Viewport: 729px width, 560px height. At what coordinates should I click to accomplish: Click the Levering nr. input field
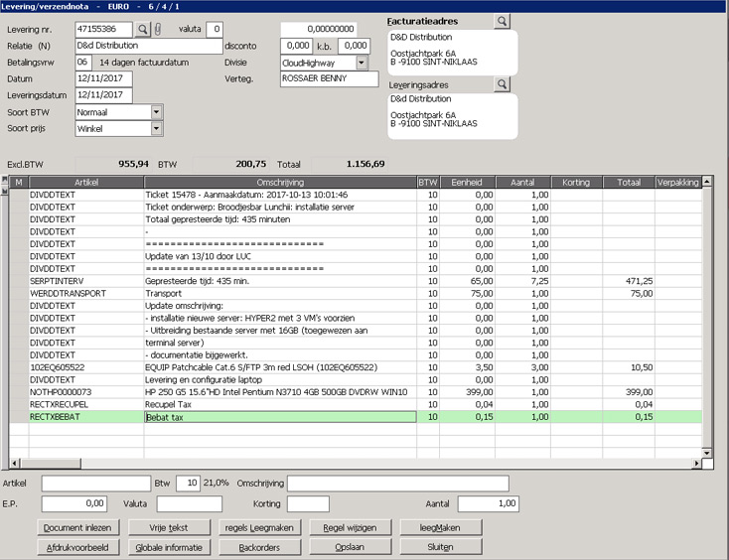click(x=103, y=29)
